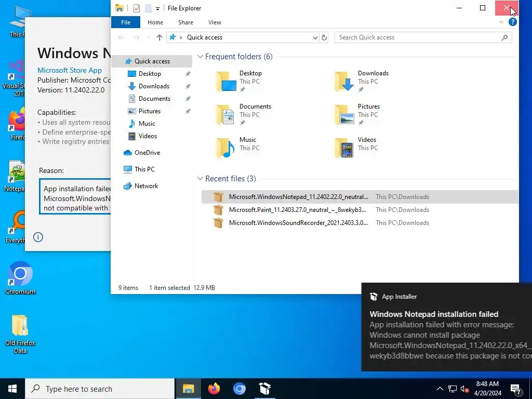
Task: Select Desktop in navigation pane
Action: pyautogui.click(x=150, y=74)
